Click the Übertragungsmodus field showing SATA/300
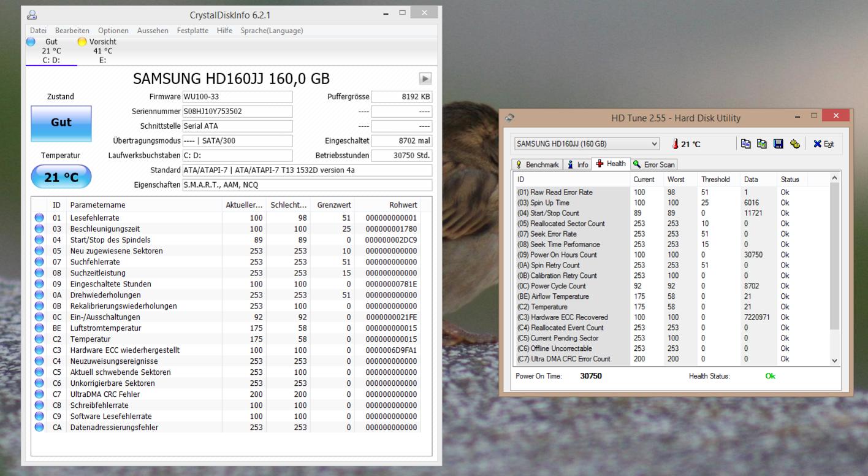The image size is (868, 476). pos(237,140)
